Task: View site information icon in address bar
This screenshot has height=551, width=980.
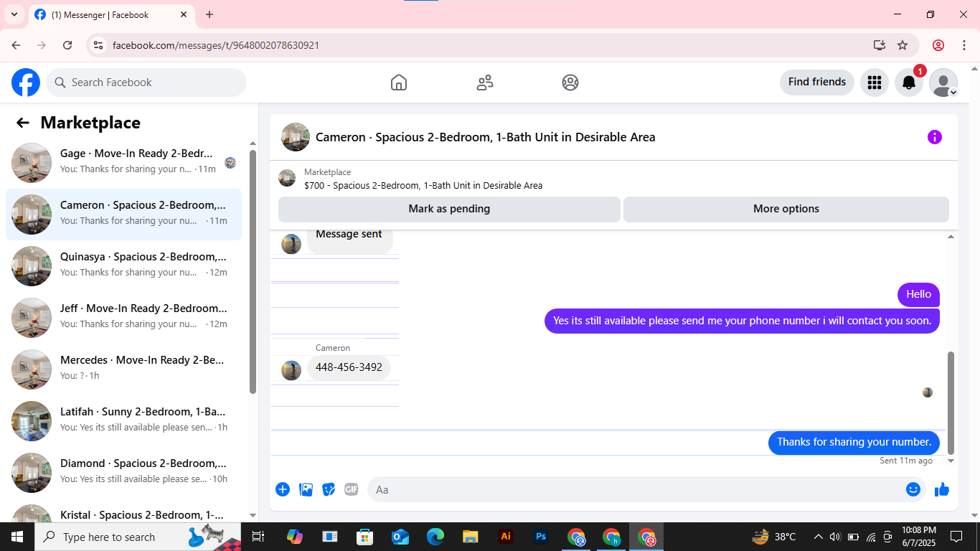Action: click(99, 45)
